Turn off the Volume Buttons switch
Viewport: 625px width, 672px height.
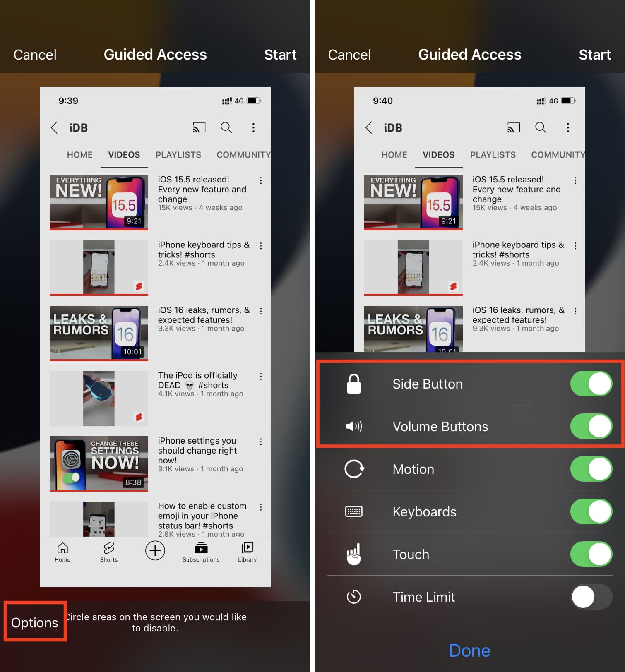591,426
